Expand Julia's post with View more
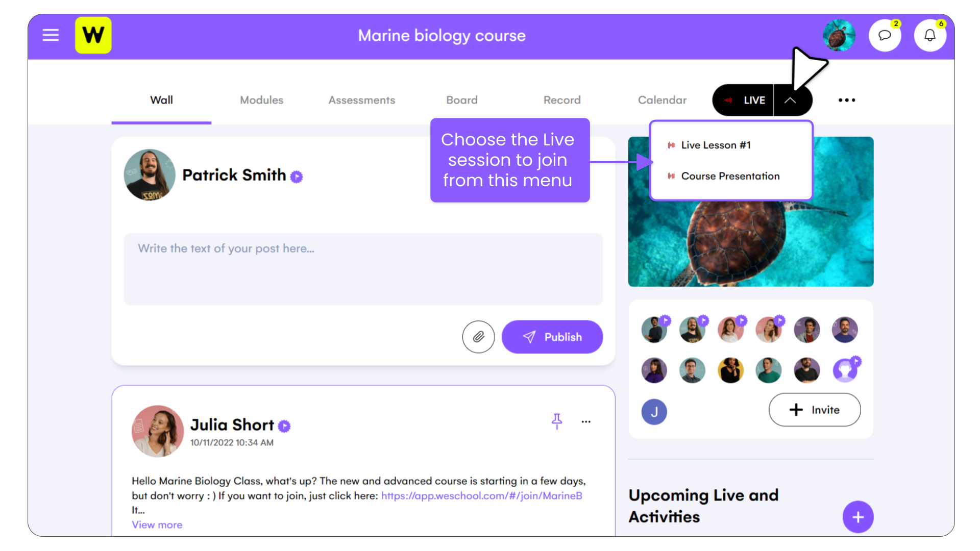The width and height of the screenshot is (980, 551). point(157,524)
